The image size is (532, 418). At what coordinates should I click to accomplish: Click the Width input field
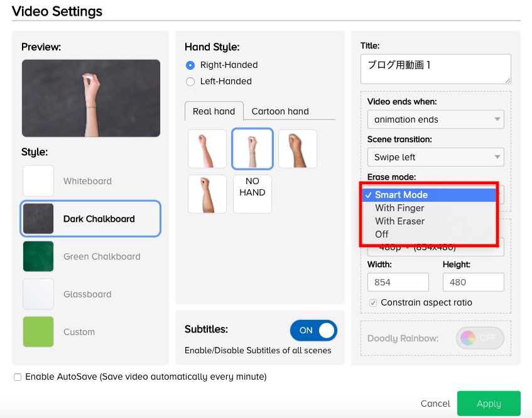[398, 282]
